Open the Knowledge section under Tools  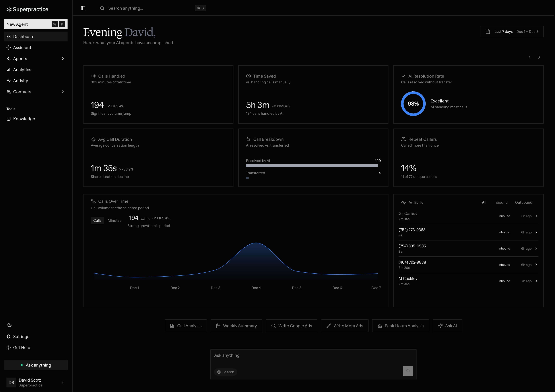tap(24, 119)
